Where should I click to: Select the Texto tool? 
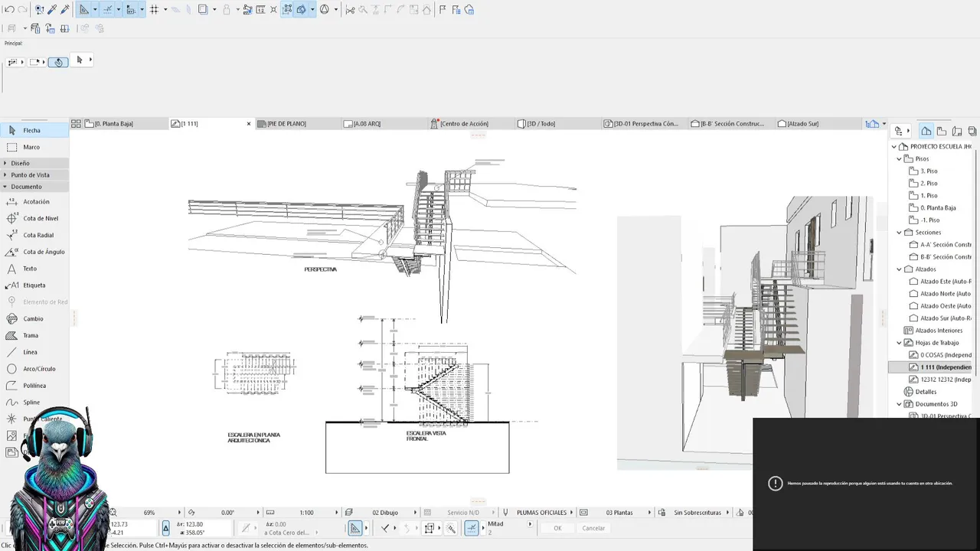coord(34,269)
